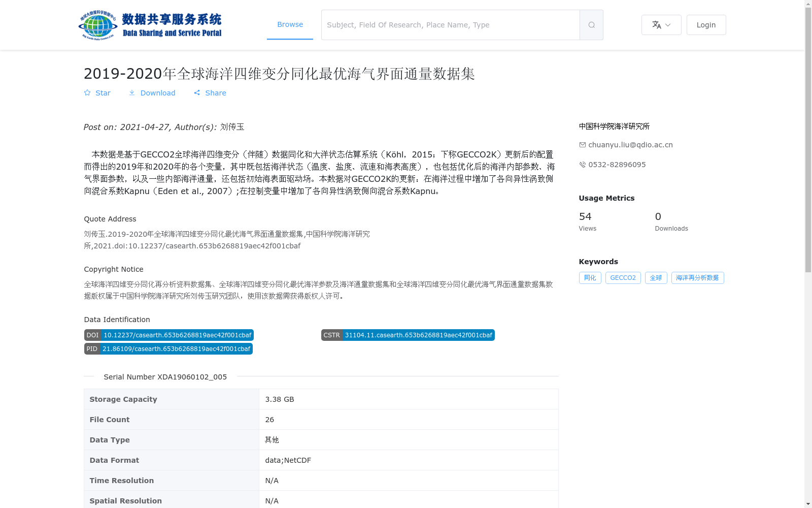Viewport: 812px width, 508px height.
Task: Click the telephone icon
Action: pyautogui.click(x=583, y=165)
